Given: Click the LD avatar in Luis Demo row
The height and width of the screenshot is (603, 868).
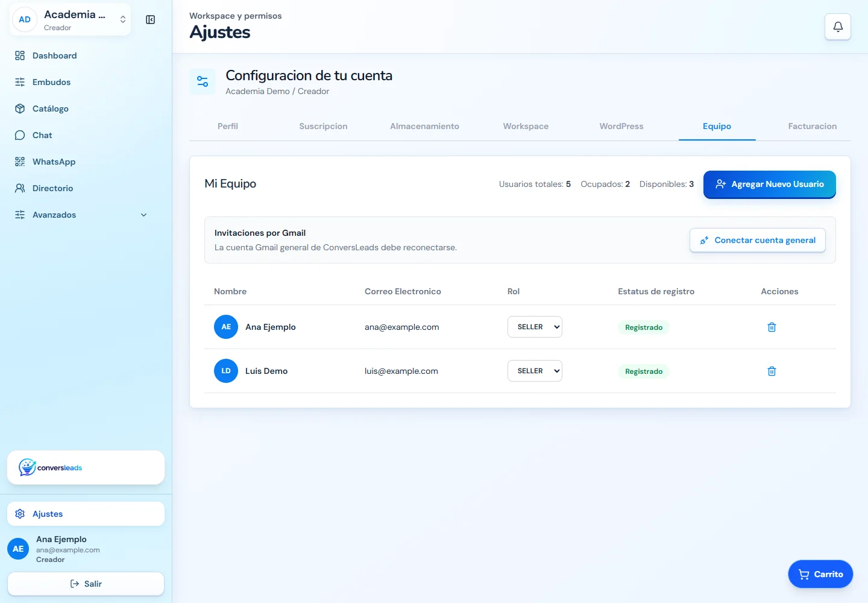Looking at the screenshot, I should (x=226, y=371).
